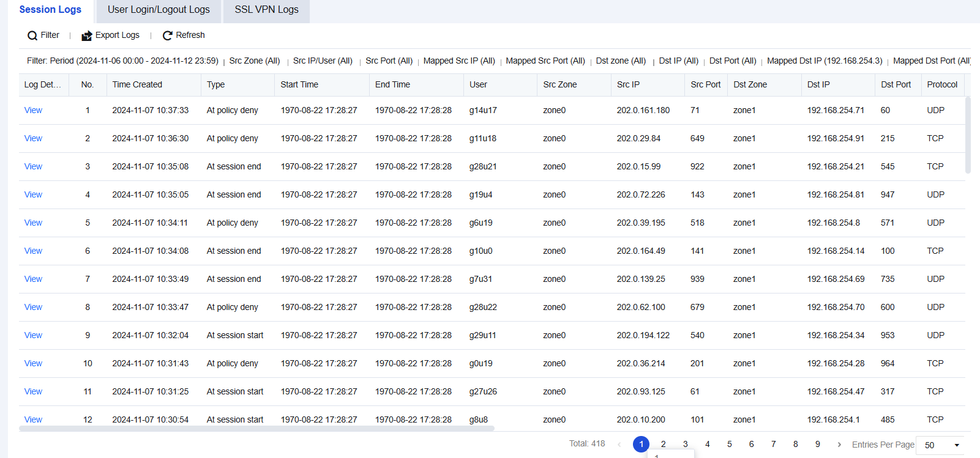Select source IP 202.0.161.180 cell
Viewport: 980px width, 458px height.
643,110
